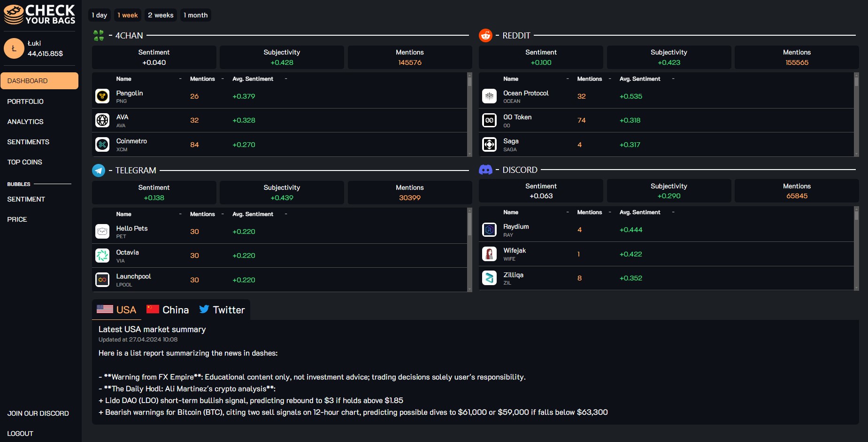Open Top Coins page
The width and height of the screenshot is (868, 442).
click(24, 162)
